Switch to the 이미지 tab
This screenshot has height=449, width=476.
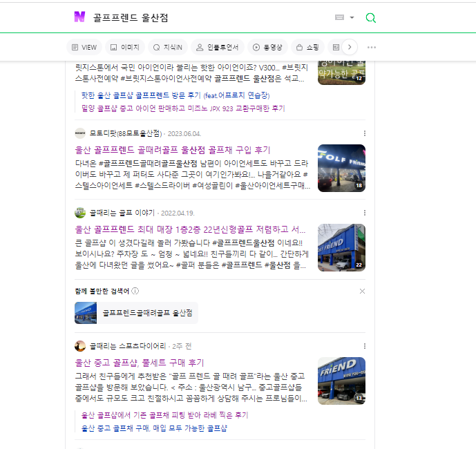125,48
